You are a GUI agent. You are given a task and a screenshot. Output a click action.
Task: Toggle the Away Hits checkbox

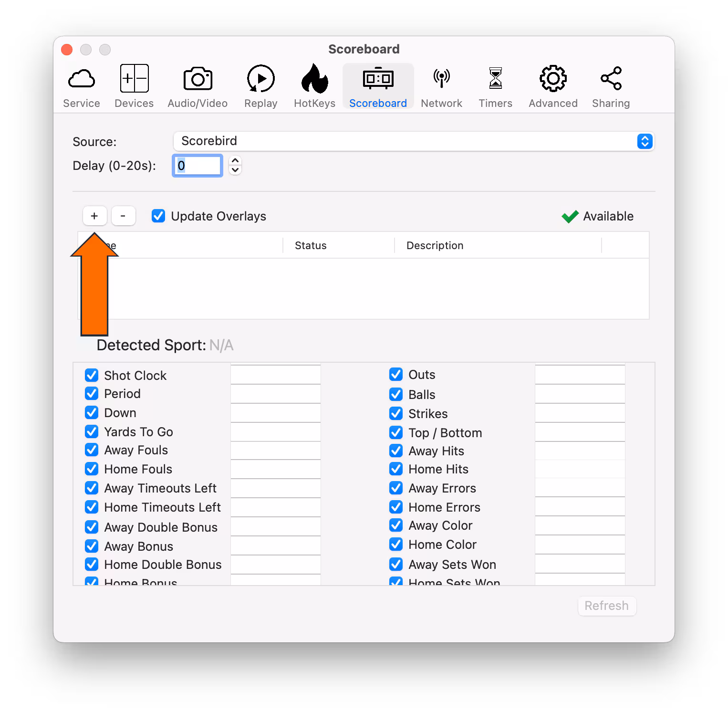click(396, 451)
